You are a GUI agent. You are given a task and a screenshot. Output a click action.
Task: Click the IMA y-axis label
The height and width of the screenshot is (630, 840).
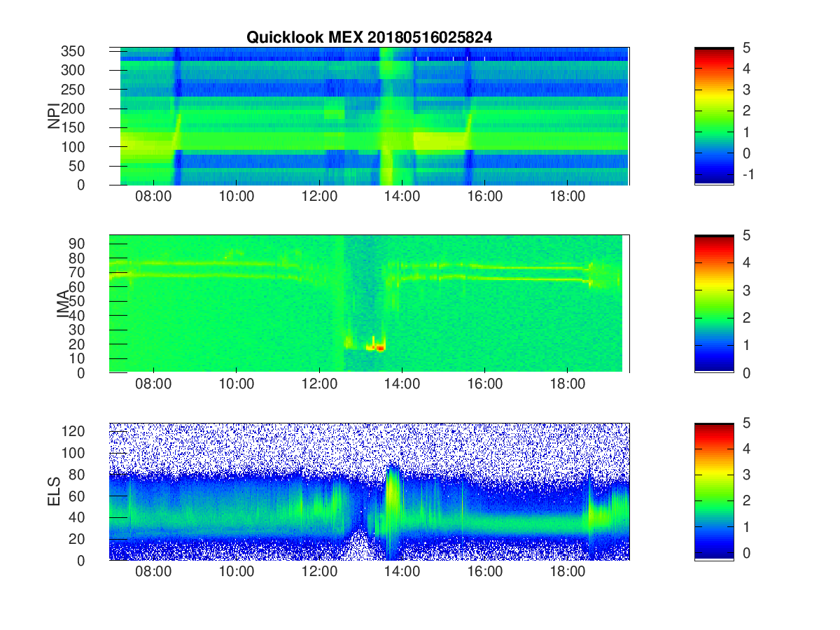[x=64, y=304]
